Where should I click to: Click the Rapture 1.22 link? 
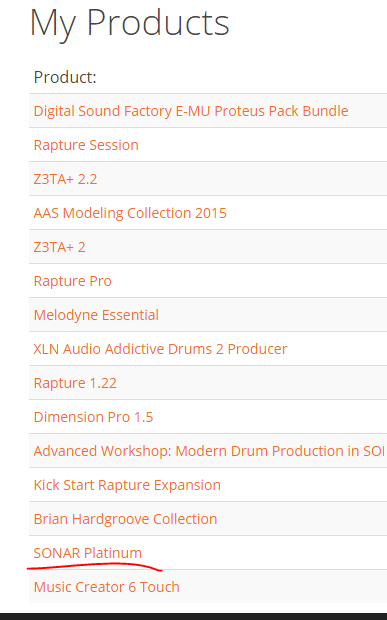tap(75, 383)
